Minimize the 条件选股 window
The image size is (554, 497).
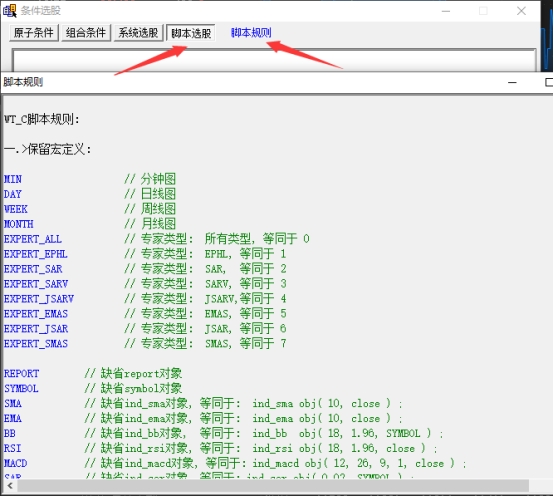coord(446,11)
